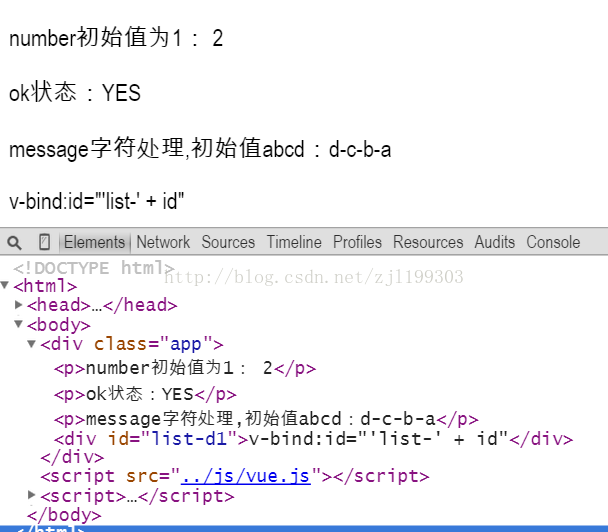Select the div id="list-d1" row
The image size is (608, 532).
[x=313, y=439]
